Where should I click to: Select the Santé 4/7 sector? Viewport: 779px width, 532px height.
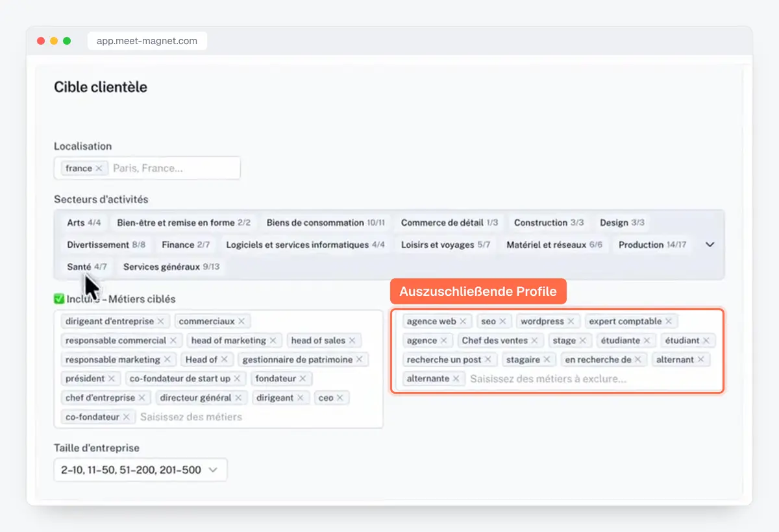point(87,267)
